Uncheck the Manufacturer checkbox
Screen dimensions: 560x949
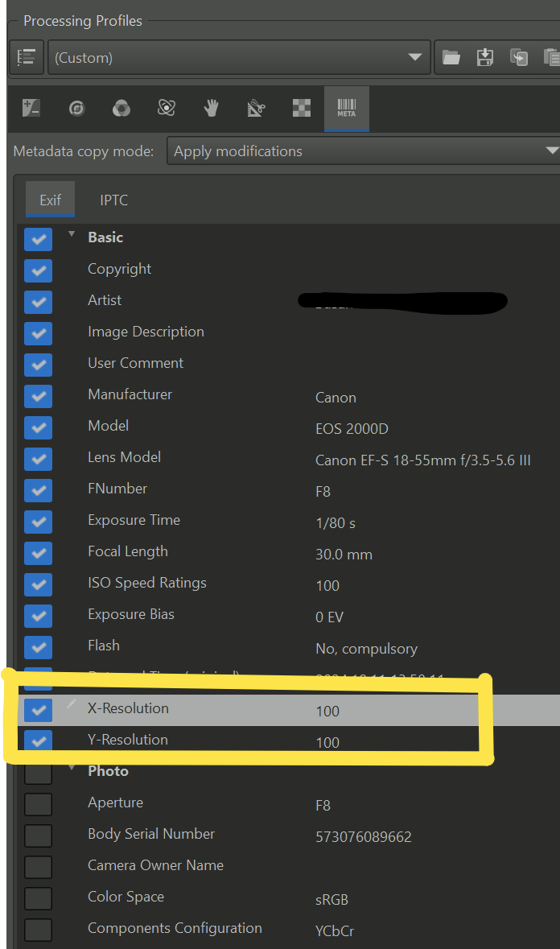pyautogui.click(x=38, y=397)
